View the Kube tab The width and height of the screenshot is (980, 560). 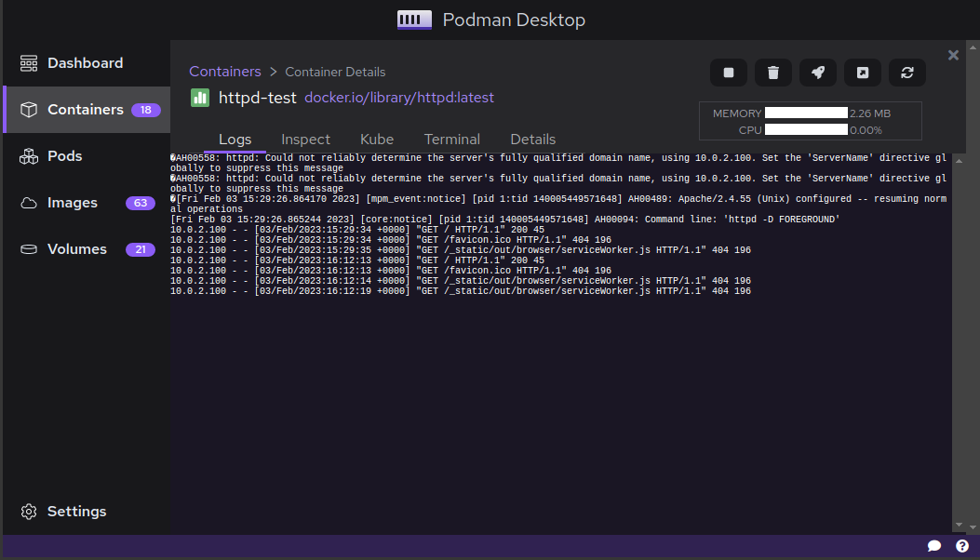(377, 139)
